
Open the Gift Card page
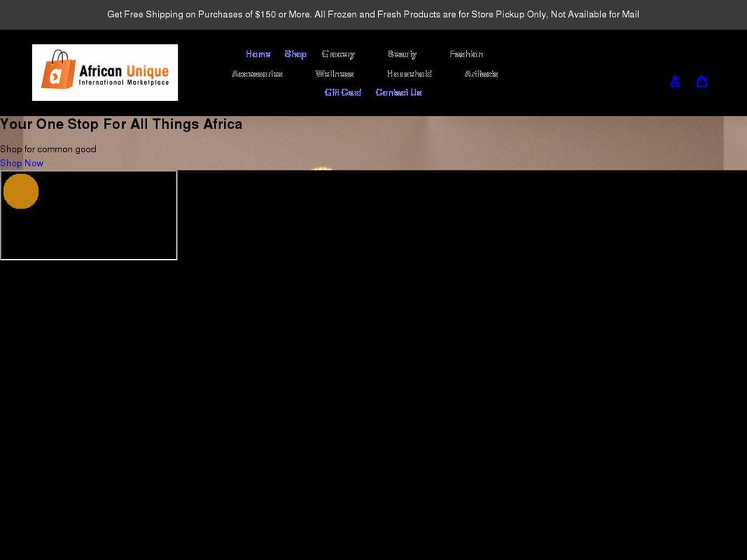click(343, 93)
